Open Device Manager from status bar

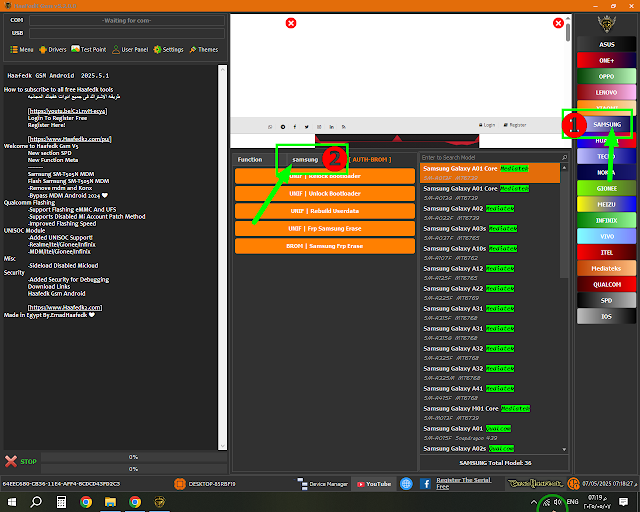(x=322, y=484)
